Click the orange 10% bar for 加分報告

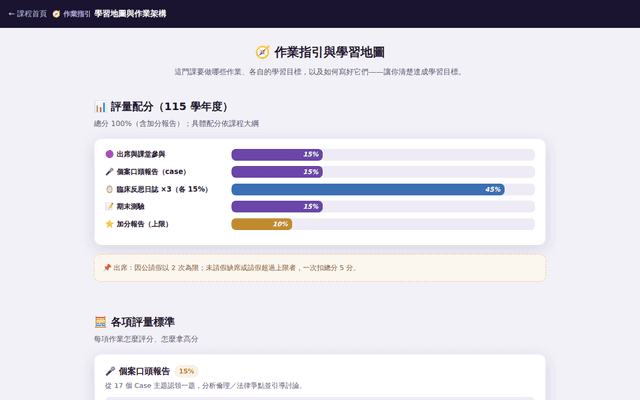click(x=262, y=224)
